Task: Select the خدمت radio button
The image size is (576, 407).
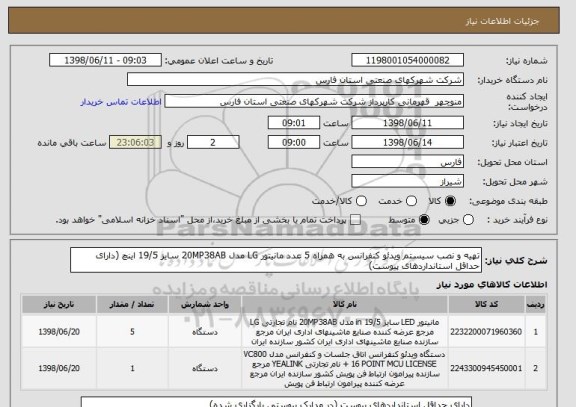Action: click(411, 201)
